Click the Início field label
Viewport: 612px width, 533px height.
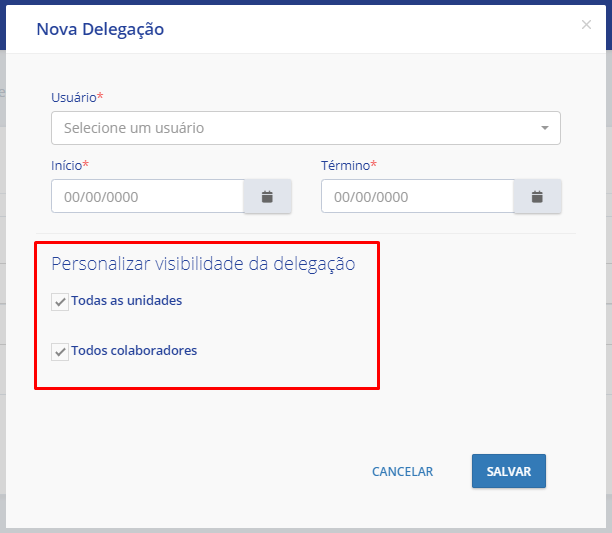tap(67, 165)
